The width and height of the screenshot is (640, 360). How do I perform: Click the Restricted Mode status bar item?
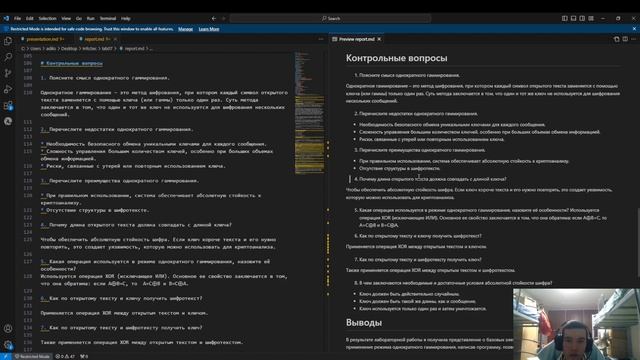(32, 356)
